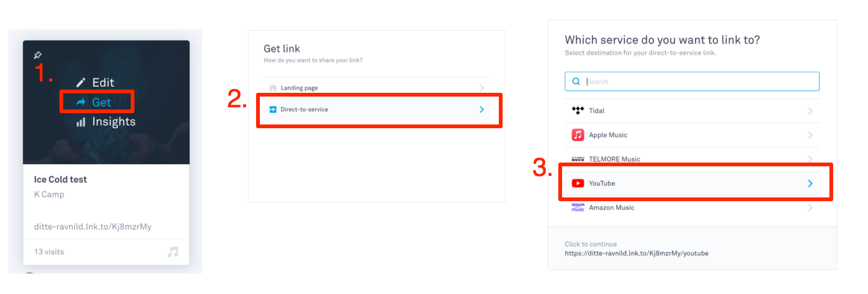Click the Amazon Music logo icon

coord(578,208)
